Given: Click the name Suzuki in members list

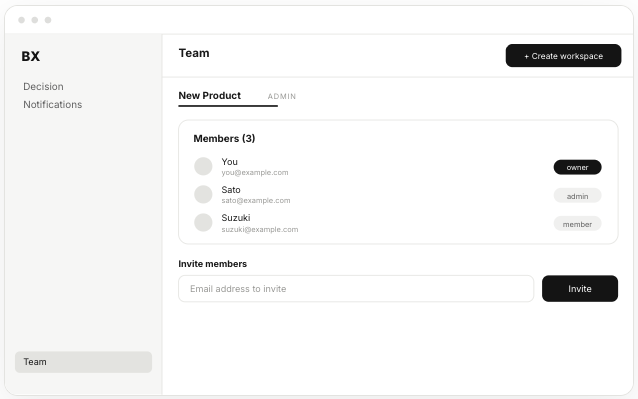Looking at the screenshot, I should tap(236, 218).
